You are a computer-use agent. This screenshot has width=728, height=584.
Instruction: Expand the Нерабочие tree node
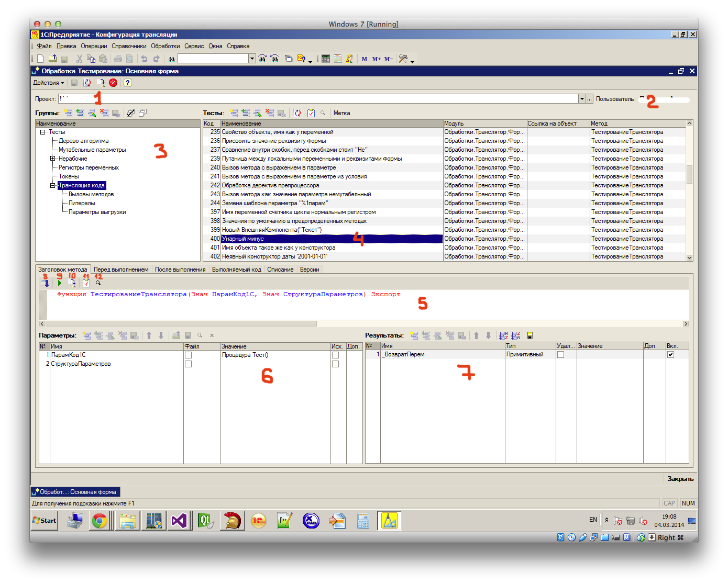53,159
